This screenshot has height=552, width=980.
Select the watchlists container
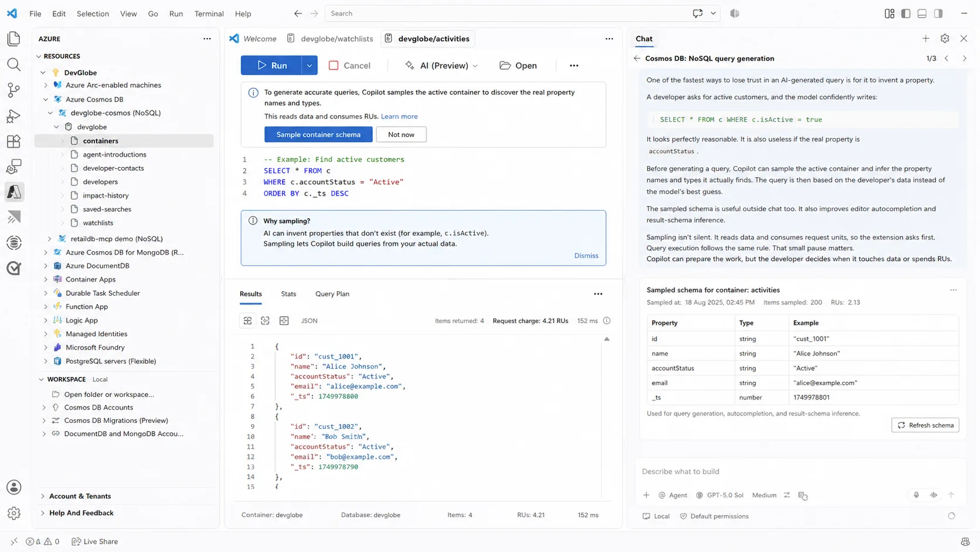click(x=98, y=223)
